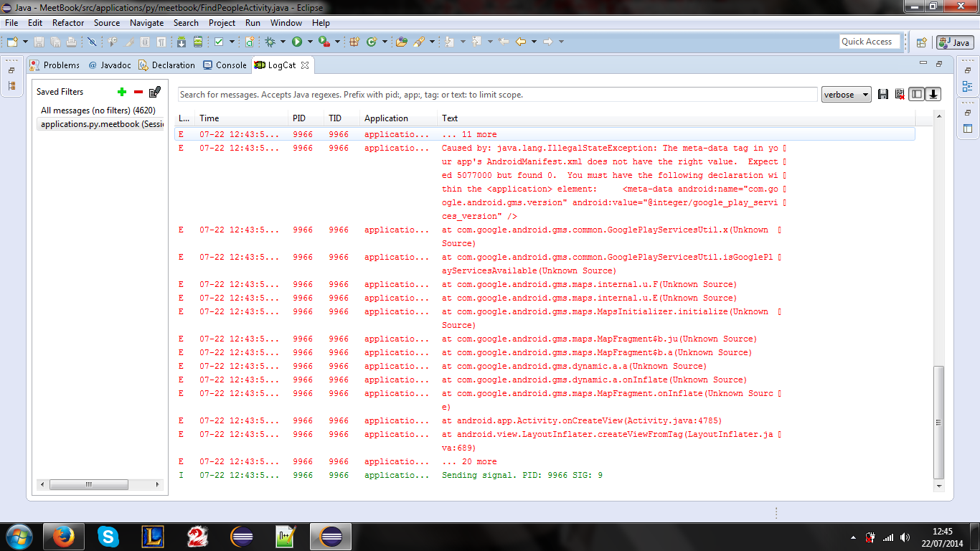
Task: Toggle LogCat Scroll Lock button
Action: [x=933, y=95]
